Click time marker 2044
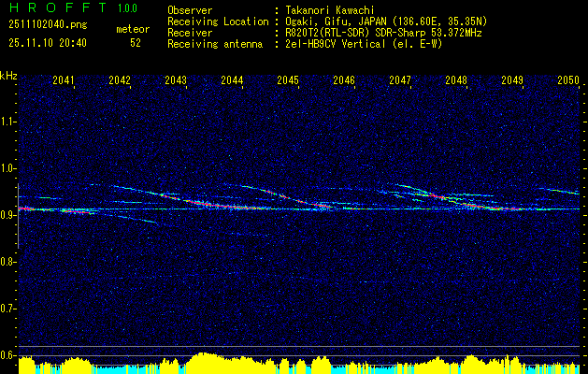This screenshot has width=588, height=374. point(232,79)
